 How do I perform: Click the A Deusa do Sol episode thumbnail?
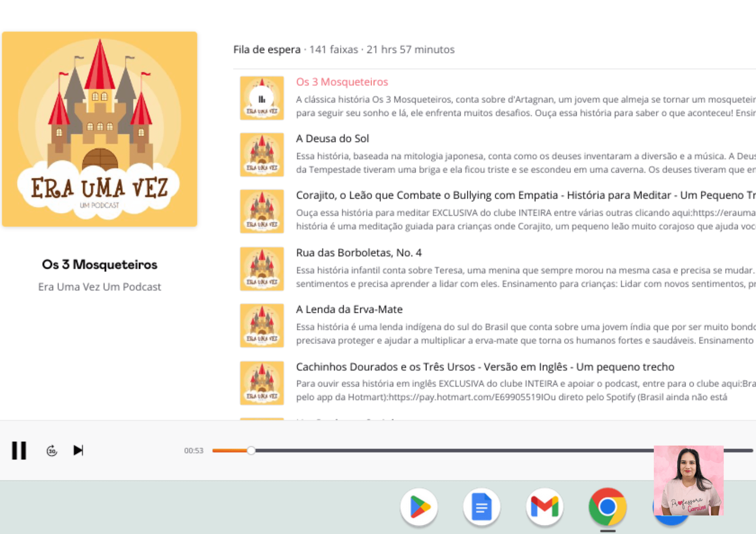click(262, 154)
